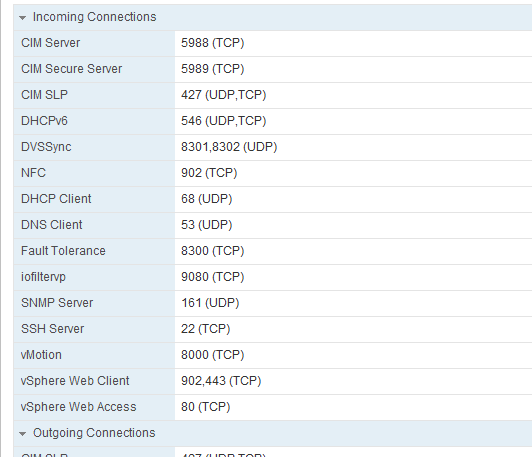This screenshot has height=457, width=532.
Task: Click the CIM SLP incoming entry
Action: (273, 95)
